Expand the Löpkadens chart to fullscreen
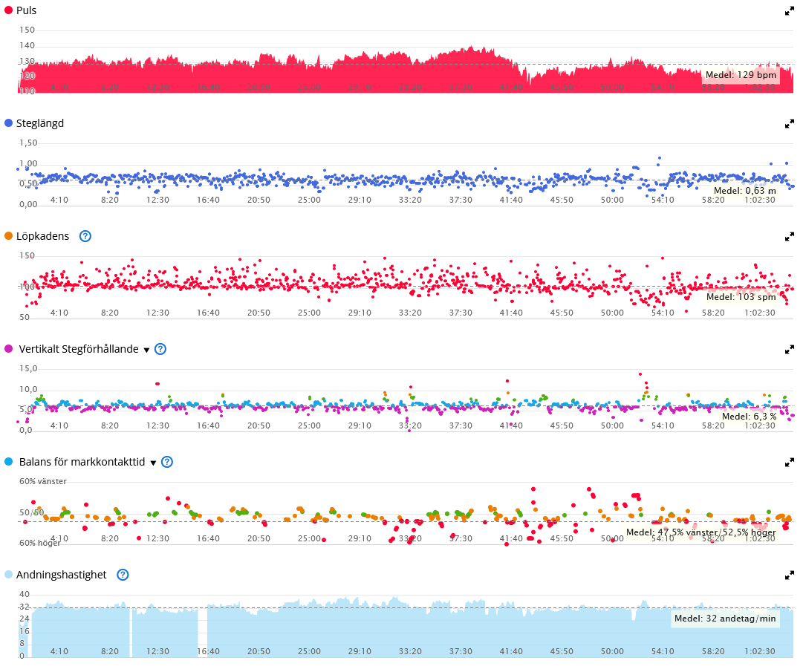The height and width of the screenshot is (672, 803). [789, 236]
